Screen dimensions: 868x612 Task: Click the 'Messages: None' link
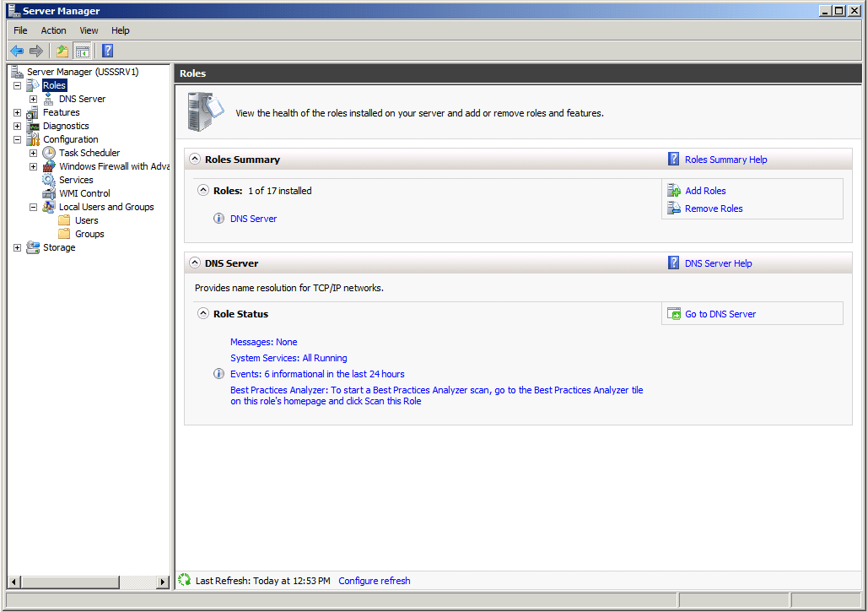click(x=263, y=342)
